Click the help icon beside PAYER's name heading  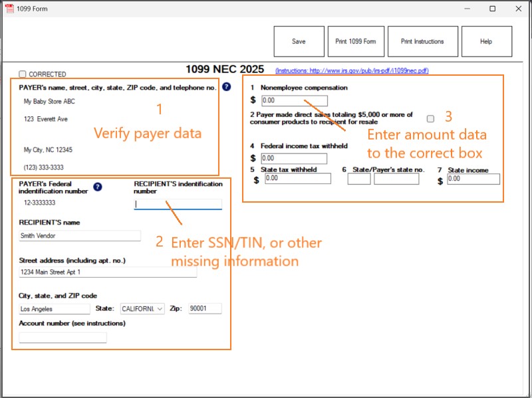click(x=227, y=86)
